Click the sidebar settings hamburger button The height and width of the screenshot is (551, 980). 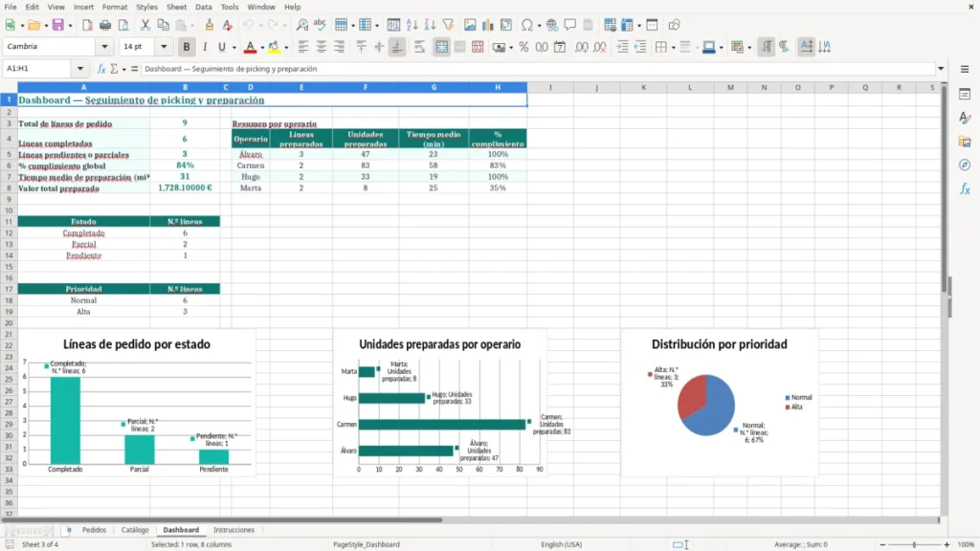pos(965,69)
